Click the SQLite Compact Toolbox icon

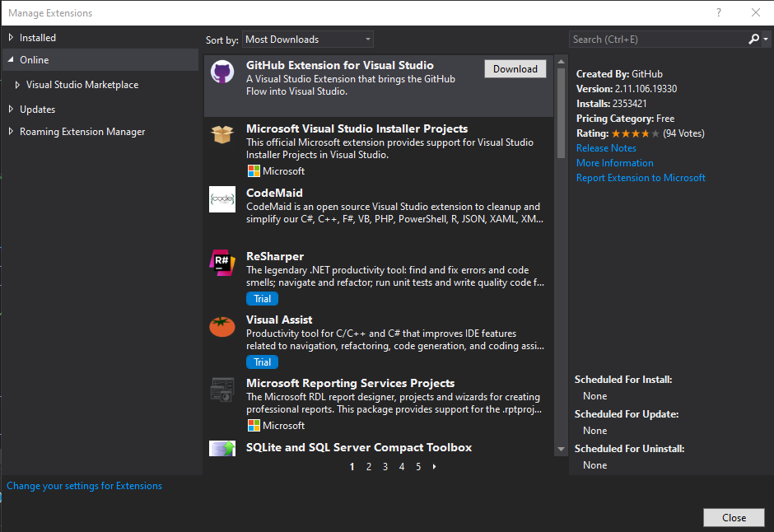tap(222, 448)
